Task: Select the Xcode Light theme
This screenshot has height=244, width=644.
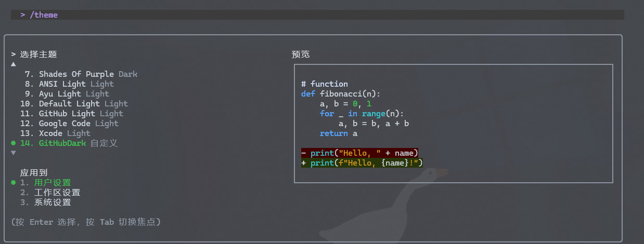Action: (x=65, y=133)
